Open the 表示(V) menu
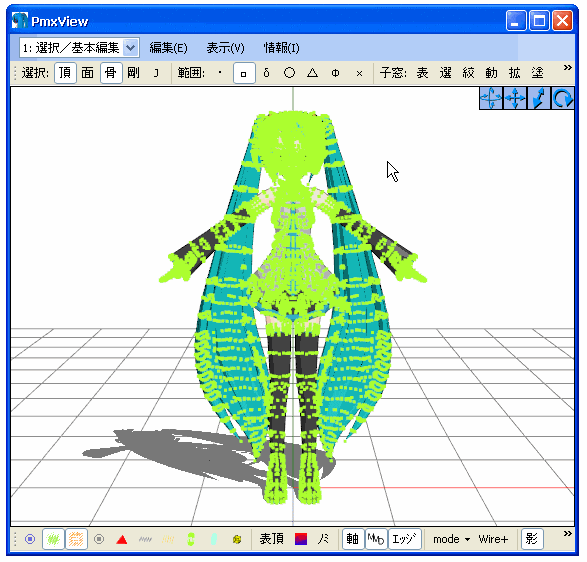Viewport: 587px width, 562px height. coord(225,48)
